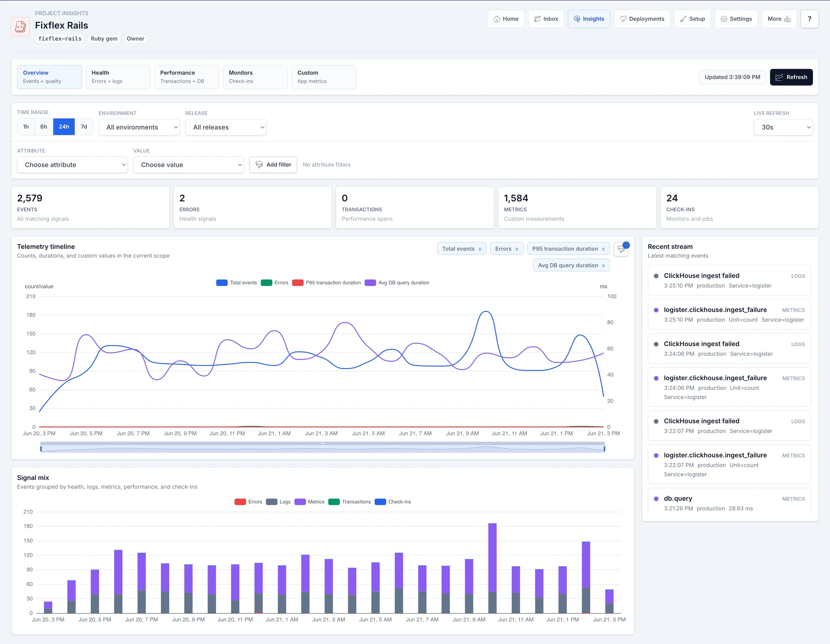Click the Settings gear icon
Screen dimensions: 830x644
pos(723,19)
